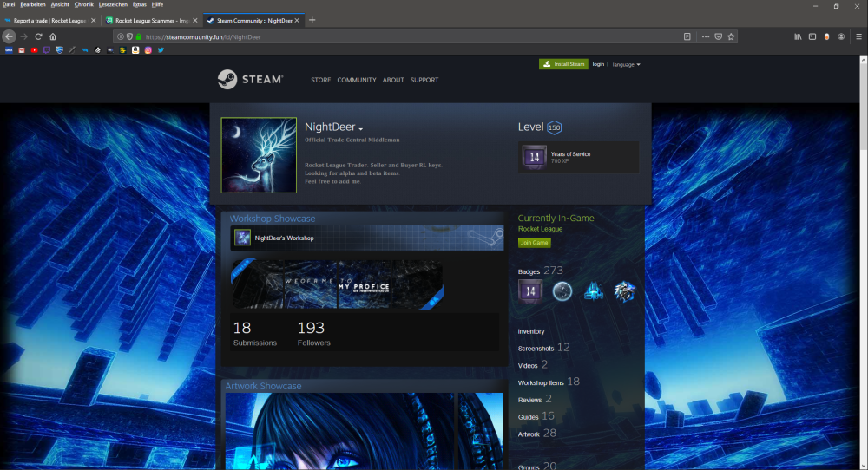This screenshot has height=470, width=868.
Task: Click the 14 Years of Service badge icon
Action: (534, 157)
